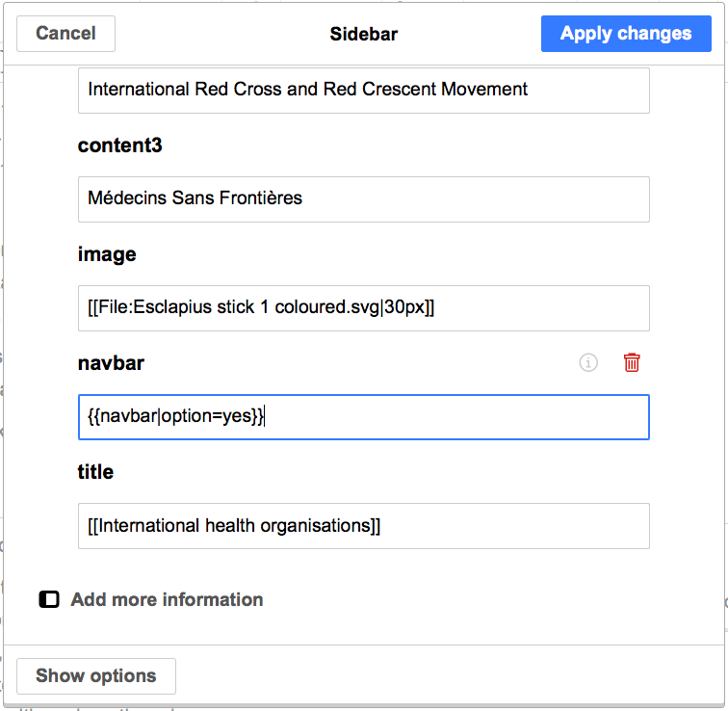Show info for the navbar parameter
Screen dimensions: 728x711
point(588,362)
